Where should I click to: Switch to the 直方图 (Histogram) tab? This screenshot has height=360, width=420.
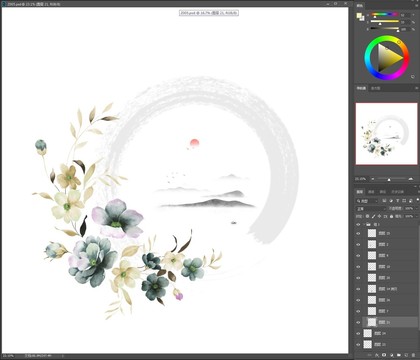pyautogui.click(x=376, y=88)
